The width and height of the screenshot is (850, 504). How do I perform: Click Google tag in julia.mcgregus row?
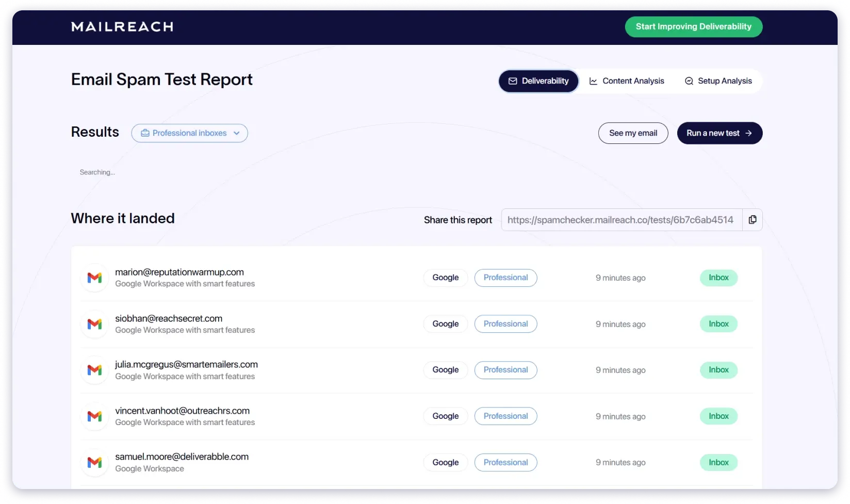coord(446,370)
